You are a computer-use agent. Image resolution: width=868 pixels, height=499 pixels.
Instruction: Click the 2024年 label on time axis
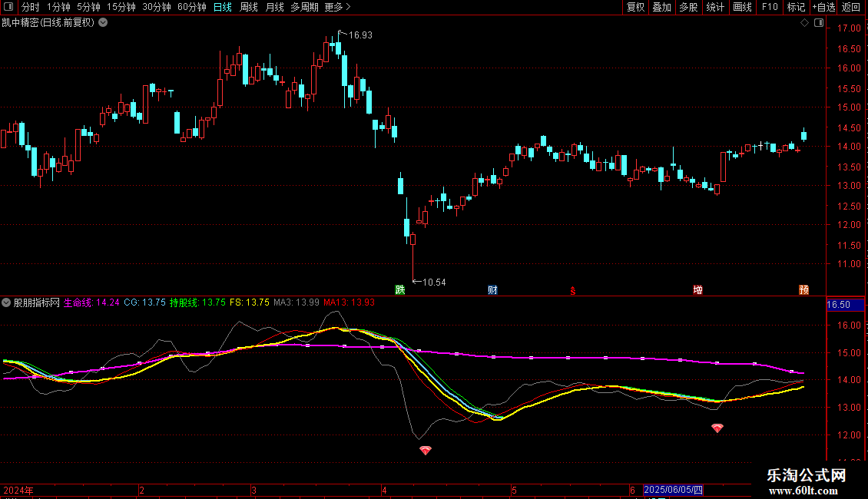tap(18, 490)
